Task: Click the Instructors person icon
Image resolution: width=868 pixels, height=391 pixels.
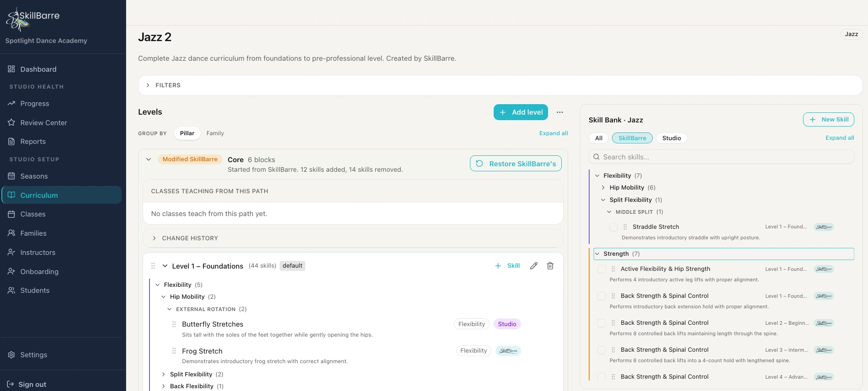Action: pos(11,252)
